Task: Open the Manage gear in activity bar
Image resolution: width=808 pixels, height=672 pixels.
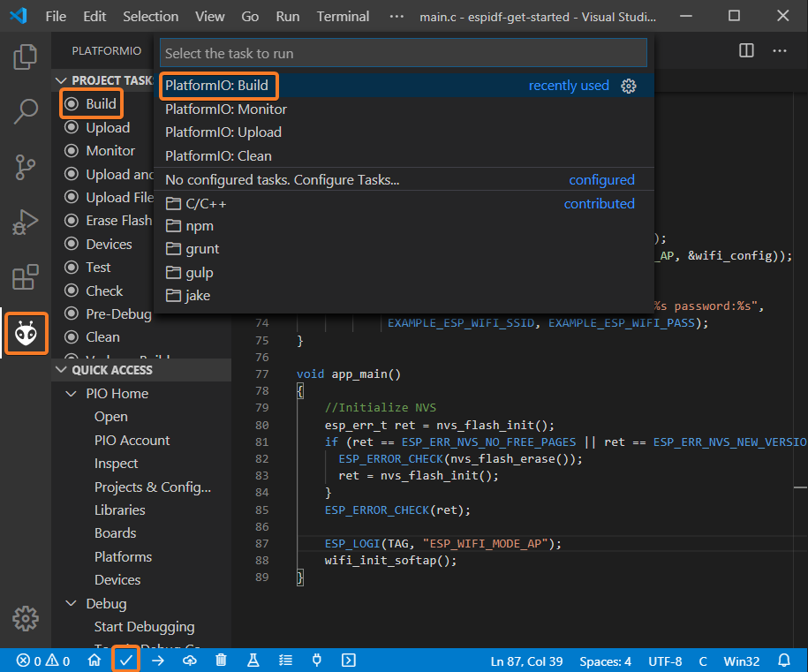Action: click(x=26, y=618)
